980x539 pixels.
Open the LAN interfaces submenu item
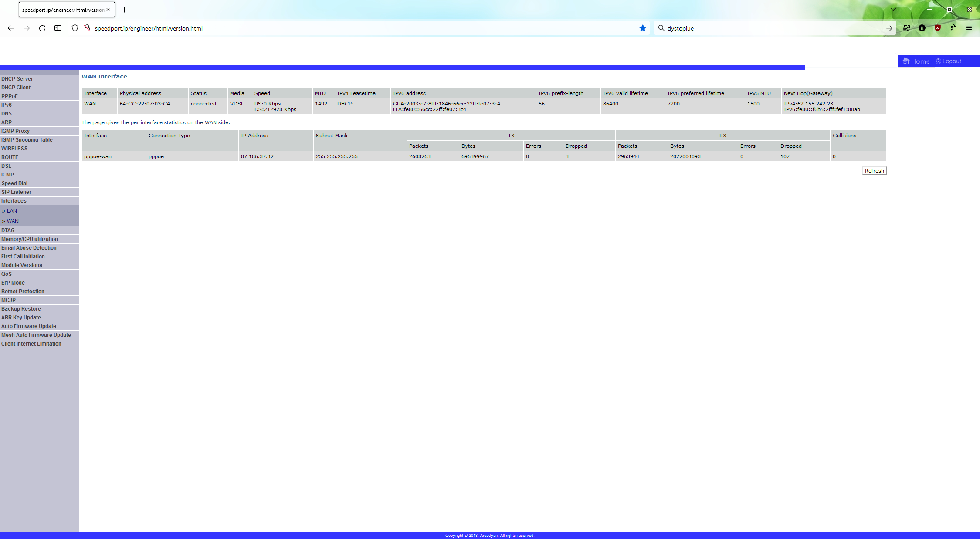(12, 211)
